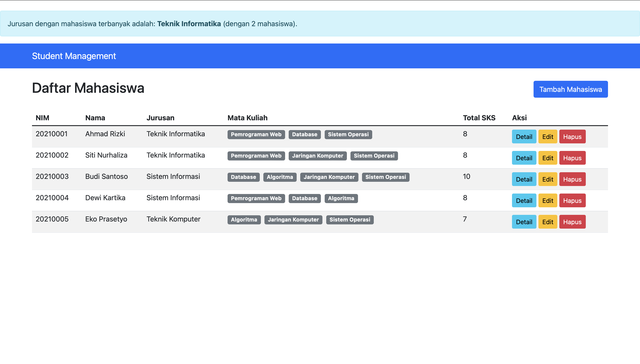This screenshot has height=364, width=640.
Task: Edit Ahmad Rizki's record
Action: pyautogui.click(x=547, y=136)
